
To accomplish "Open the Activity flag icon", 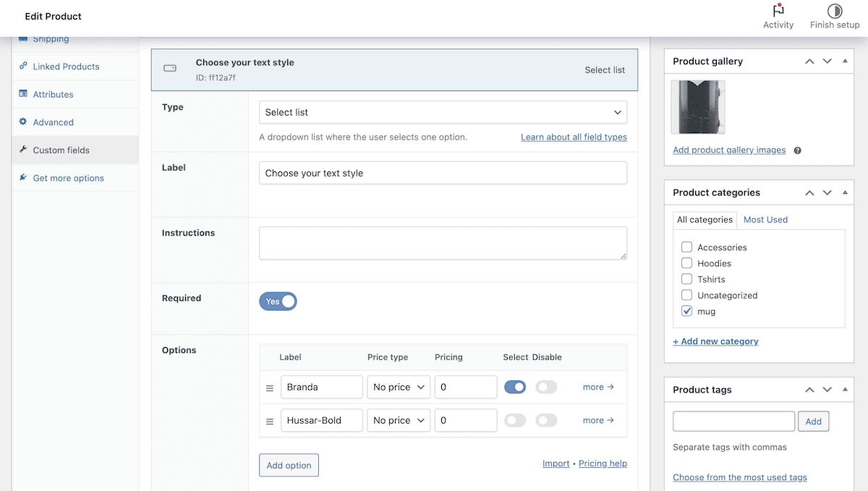I will 778,11.
